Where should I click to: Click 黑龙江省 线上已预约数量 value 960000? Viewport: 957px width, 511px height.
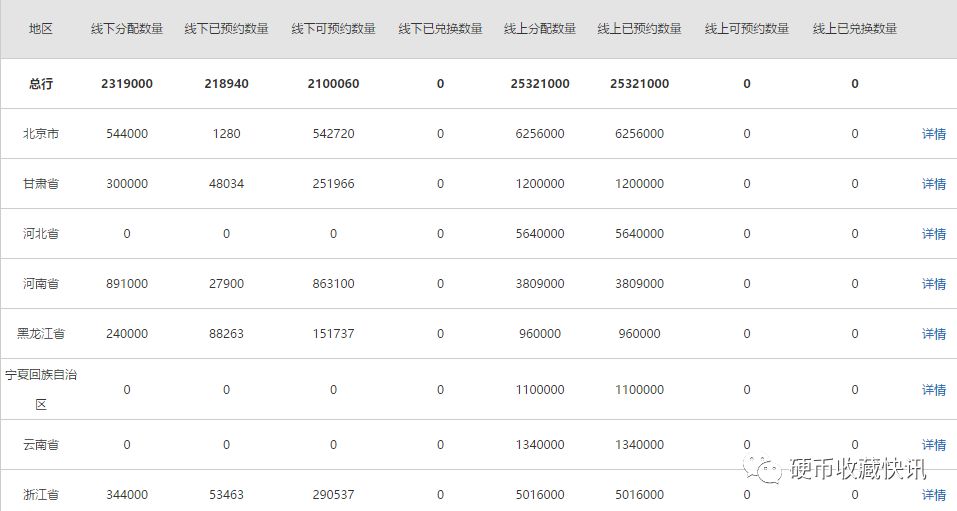(x=640, y=334)
